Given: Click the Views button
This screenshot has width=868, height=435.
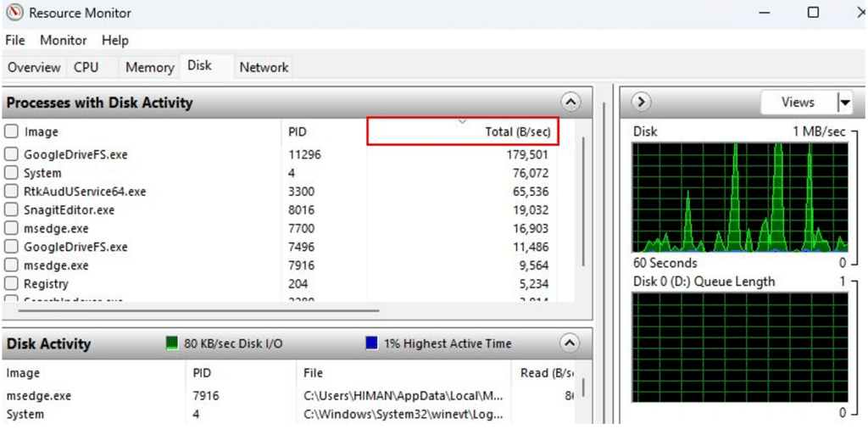Looking at the screenshot, I should tap(797, 103).
